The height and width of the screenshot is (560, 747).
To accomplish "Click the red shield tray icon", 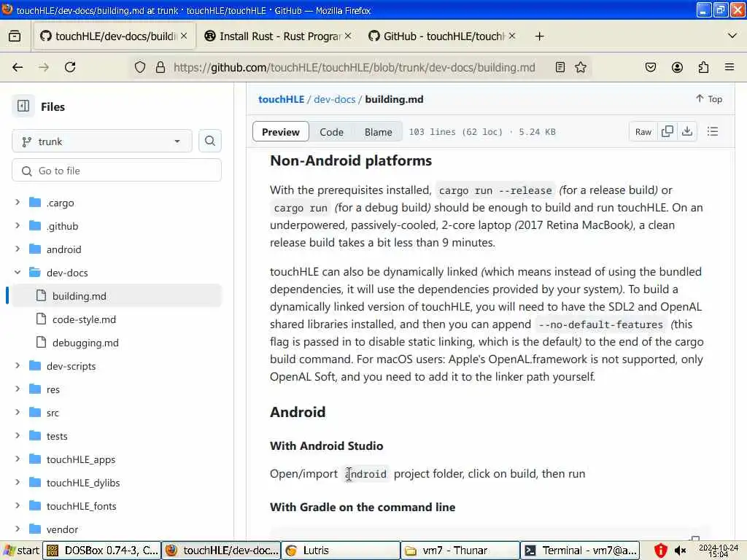I will pos(660,551).
